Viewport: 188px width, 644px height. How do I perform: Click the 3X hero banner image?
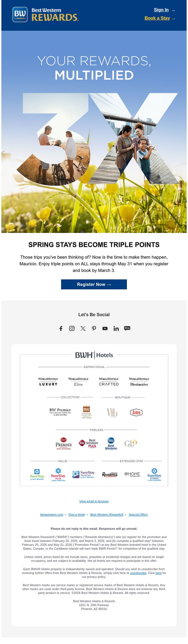(x=94, y=132)
